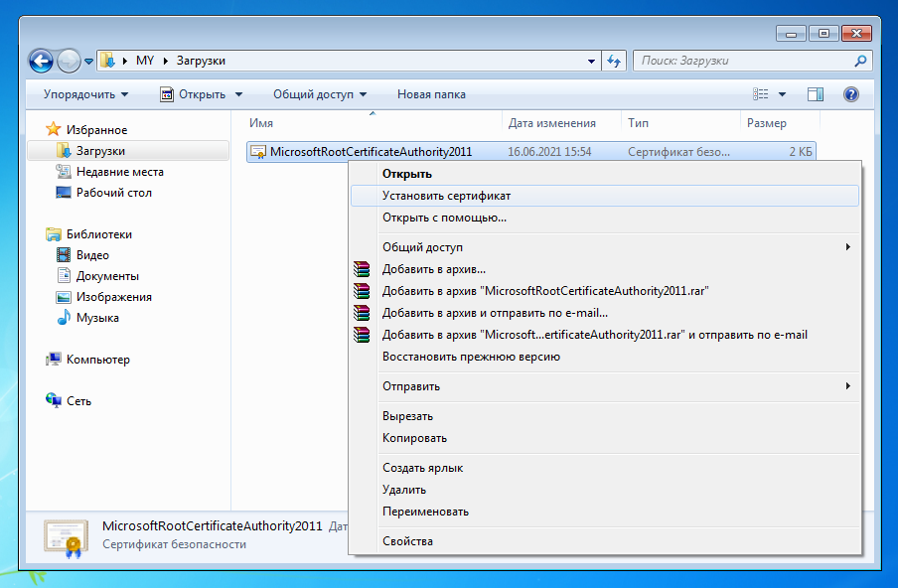The width and height of the screenshot is (898, 588).
Task: Sort by the Тип column header
Action: (681, 123)
